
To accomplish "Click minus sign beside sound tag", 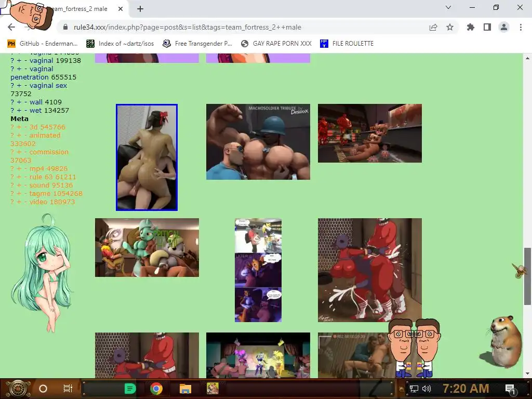I will [25, 185].
